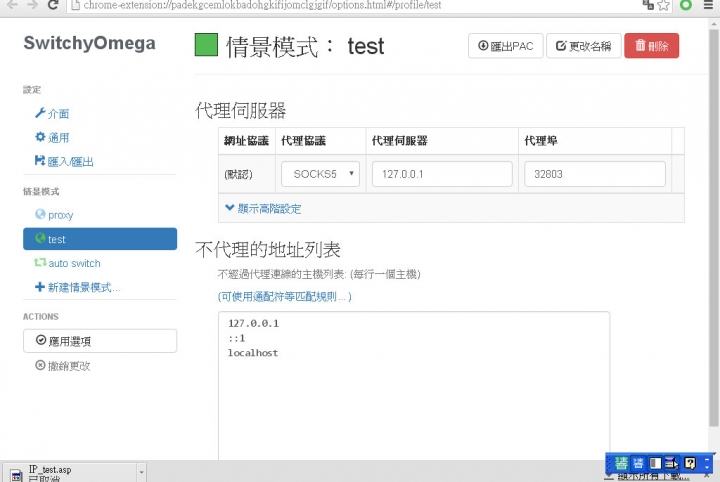This screenshot has height=482, width=720.
Task: Click 應用選項 apply changes button
Action: 100,341
